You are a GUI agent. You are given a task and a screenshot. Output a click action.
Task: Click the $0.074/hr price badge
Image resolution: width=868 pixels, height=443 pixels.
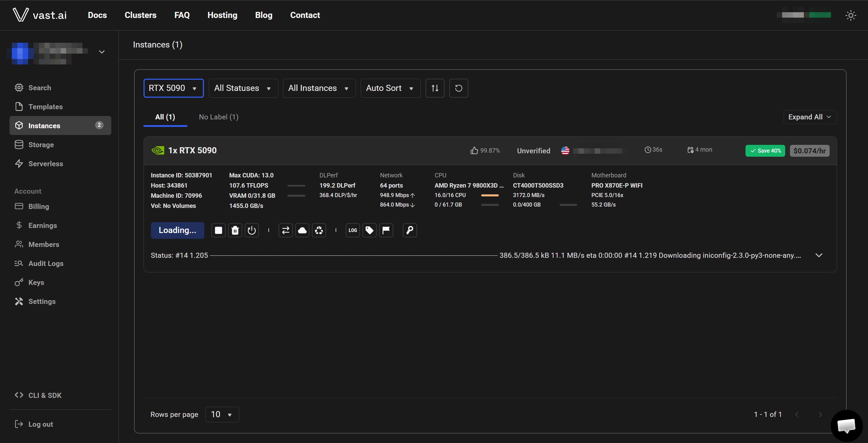(809, 151)
